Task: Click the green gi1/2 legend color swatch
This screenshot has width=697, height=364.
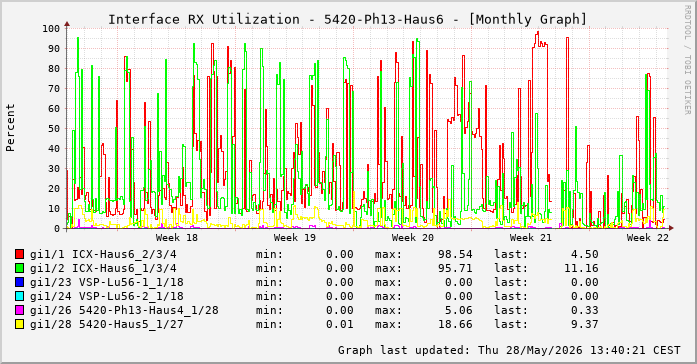Action: 19,268
